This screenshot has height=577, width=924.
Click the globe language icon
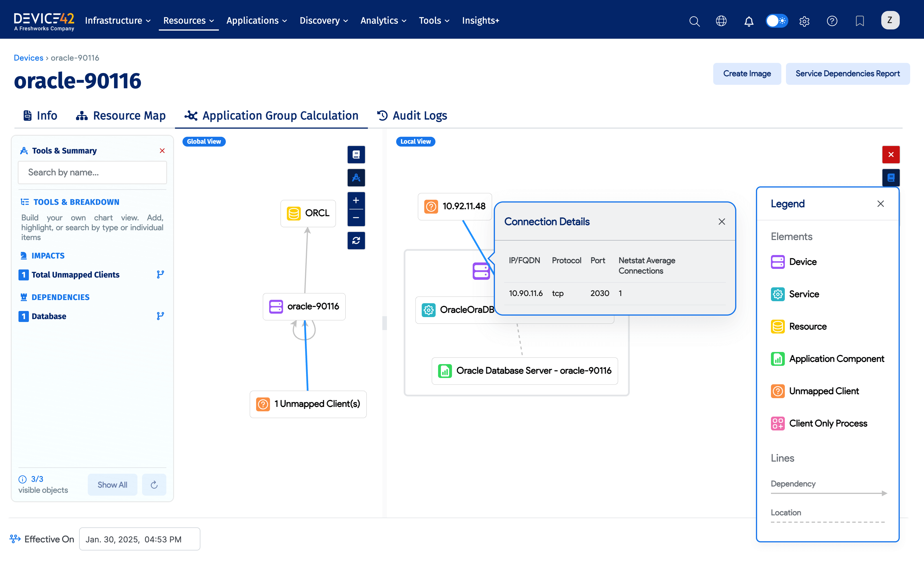pyautogui.click(x=721, y=21)
